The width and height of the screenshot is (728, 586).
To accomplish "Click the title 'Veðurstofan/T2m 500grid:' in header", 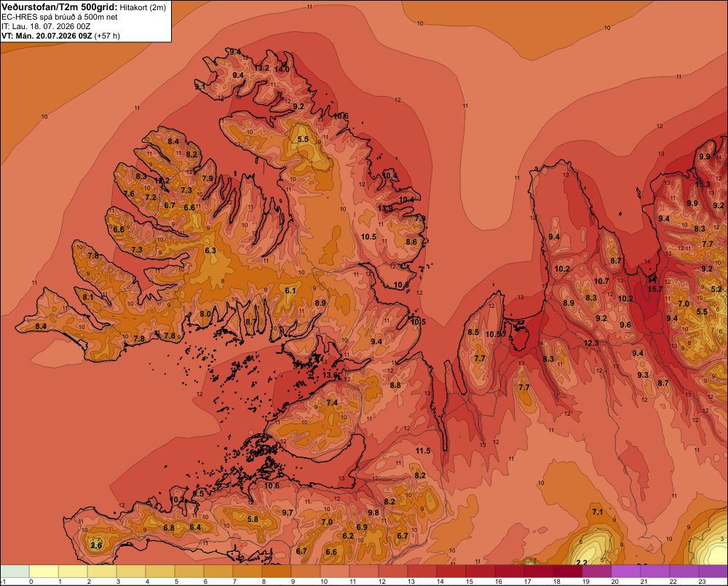I will (60, 7).
